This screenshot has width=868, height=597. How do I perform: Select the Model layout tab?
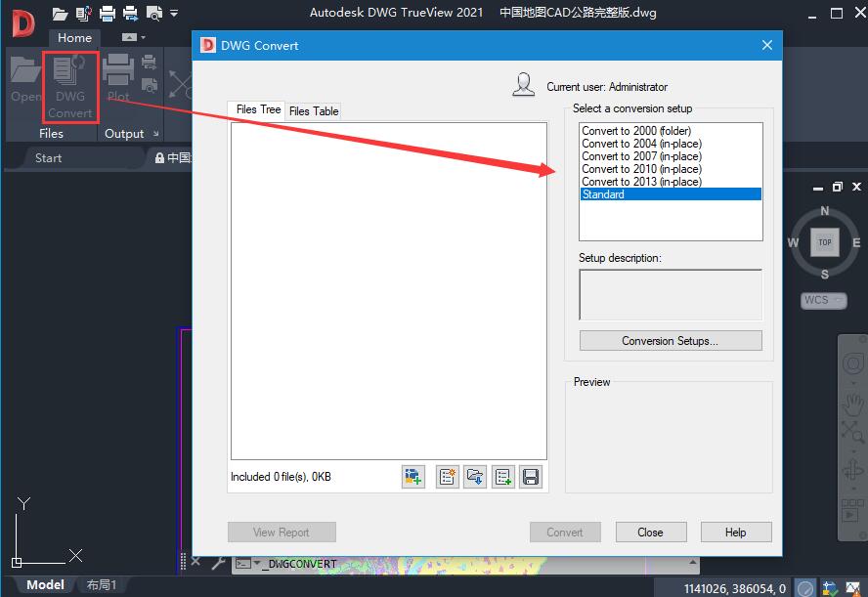[45, 585]
